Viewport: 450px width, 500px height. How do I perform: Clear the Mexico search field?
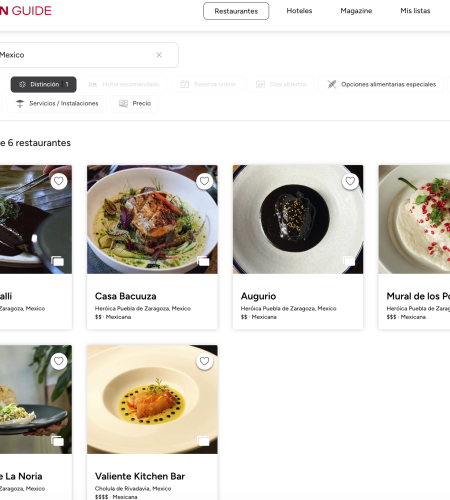[x=159, y=55]
